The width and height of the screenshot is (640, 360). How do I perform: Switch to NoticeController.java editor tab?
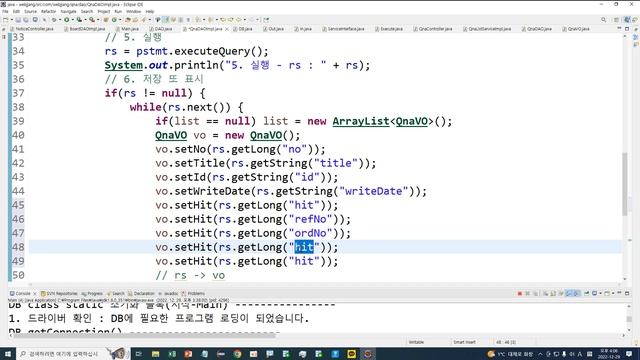point(32,29)
